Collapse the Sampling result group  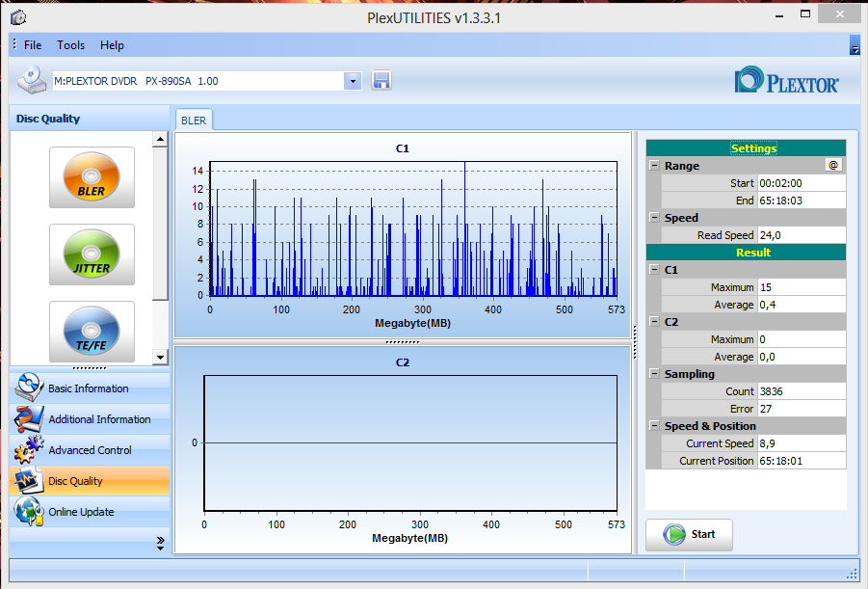click(654, 373)
